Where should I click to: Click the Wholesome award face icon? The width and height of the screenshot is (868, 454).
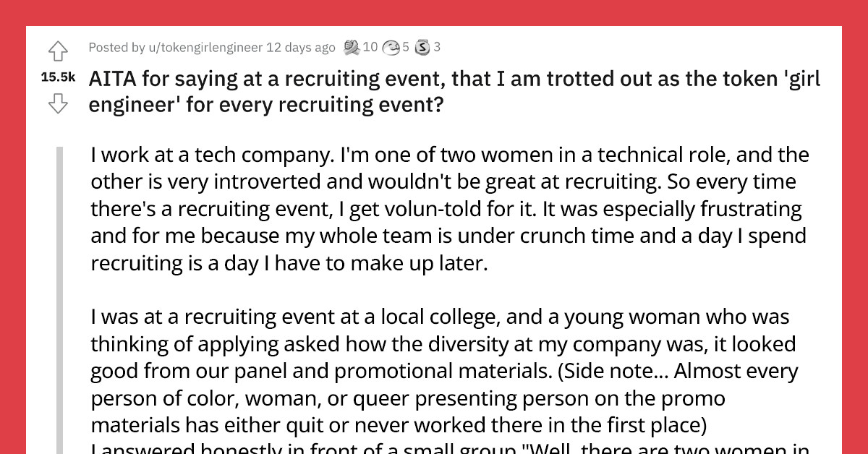(393, 47)
